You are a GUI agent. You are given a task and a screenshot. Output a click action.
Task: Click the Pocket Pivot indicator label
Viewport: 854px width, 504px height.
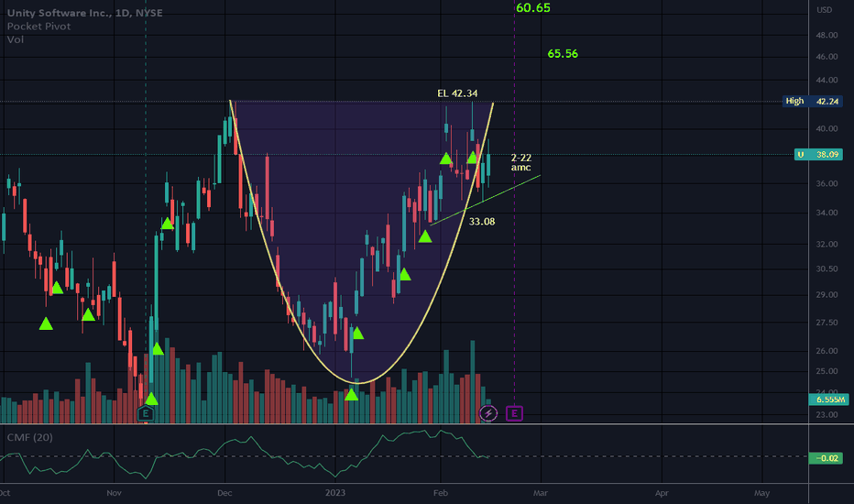[38, 27]
